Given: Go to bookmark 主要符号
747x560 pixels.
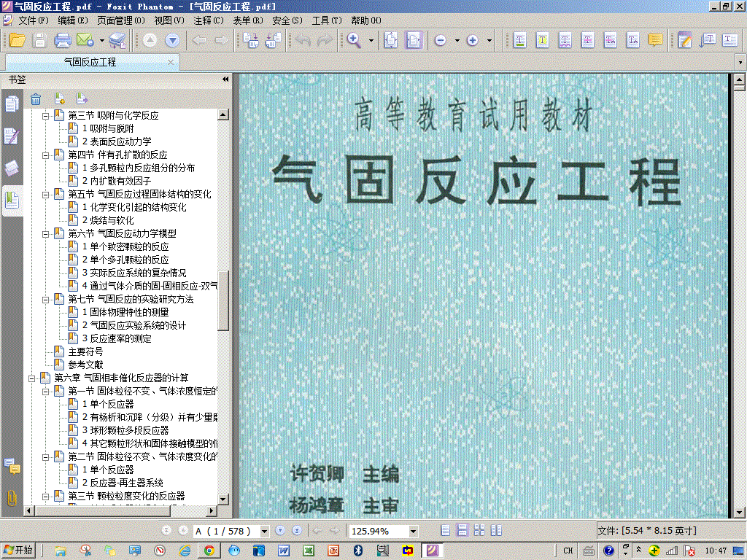Looking at the screenshot, I should click(85, 351).
